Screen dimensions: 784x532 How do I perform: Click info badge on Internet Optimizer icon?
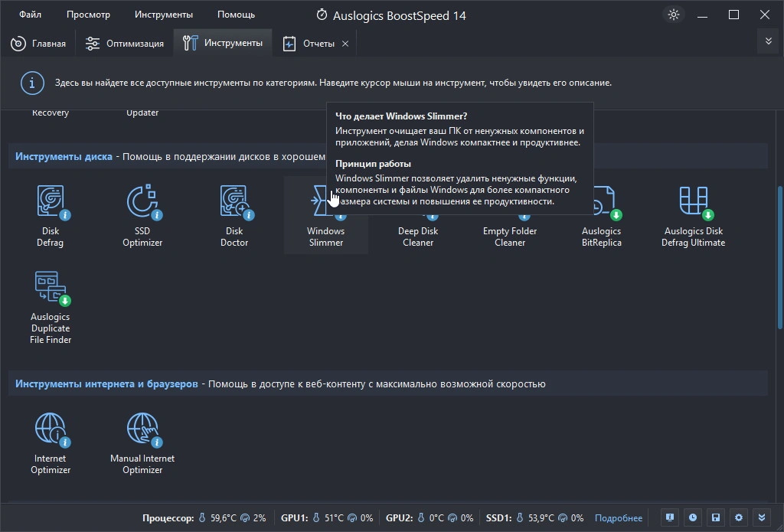65,442
